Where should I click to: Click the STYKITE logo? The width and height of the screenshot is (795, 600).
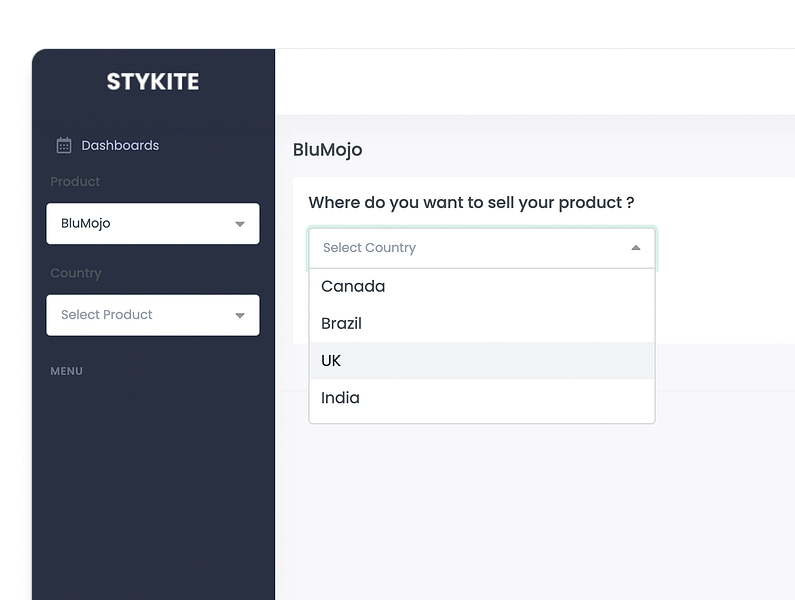[x=153, y=82]
